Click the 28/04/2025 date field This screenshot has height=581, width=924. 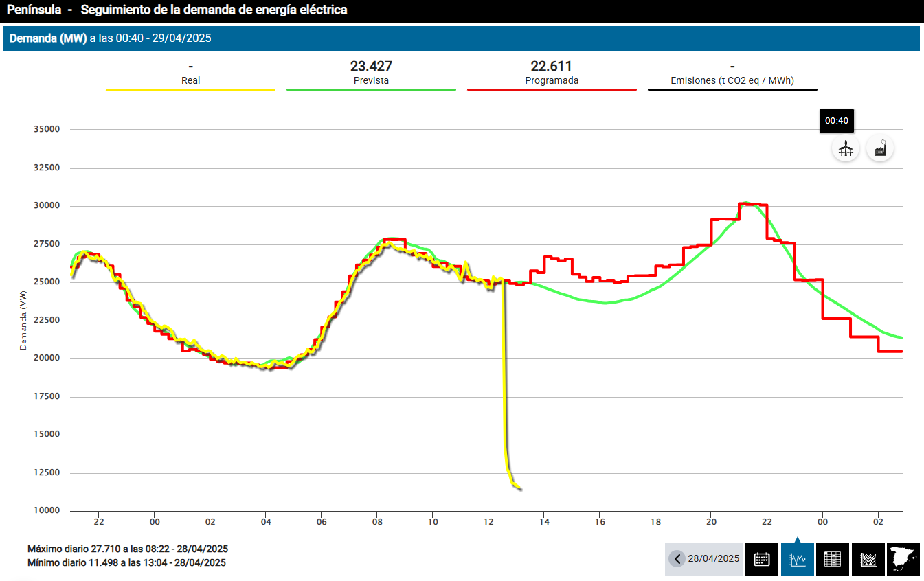click(713, 559)
